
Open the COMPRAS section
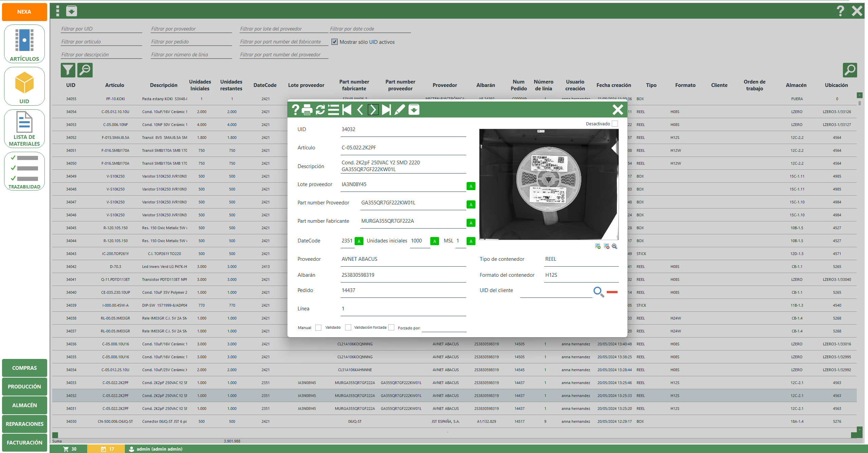coord(24,368)
